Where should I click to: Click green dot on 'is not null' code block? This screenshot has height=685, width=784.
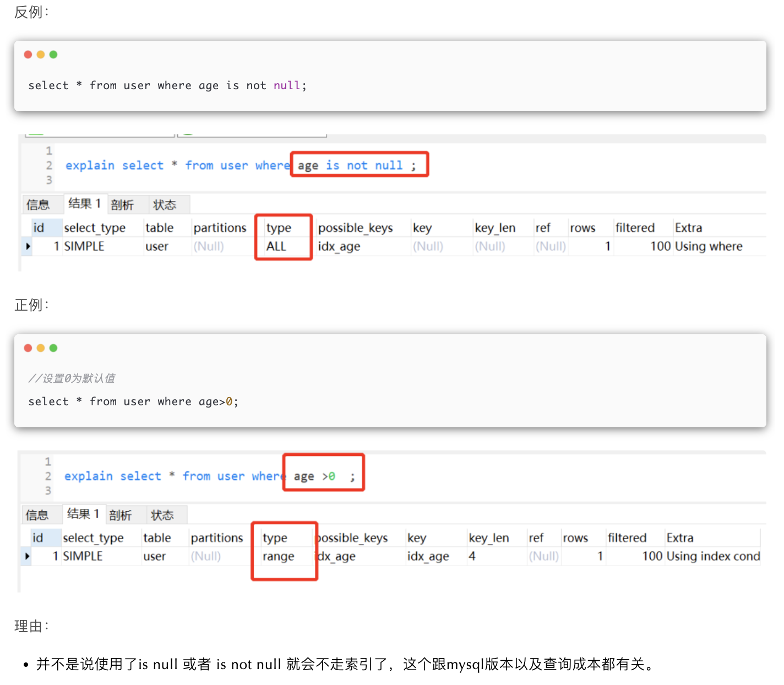coord(53,55)
